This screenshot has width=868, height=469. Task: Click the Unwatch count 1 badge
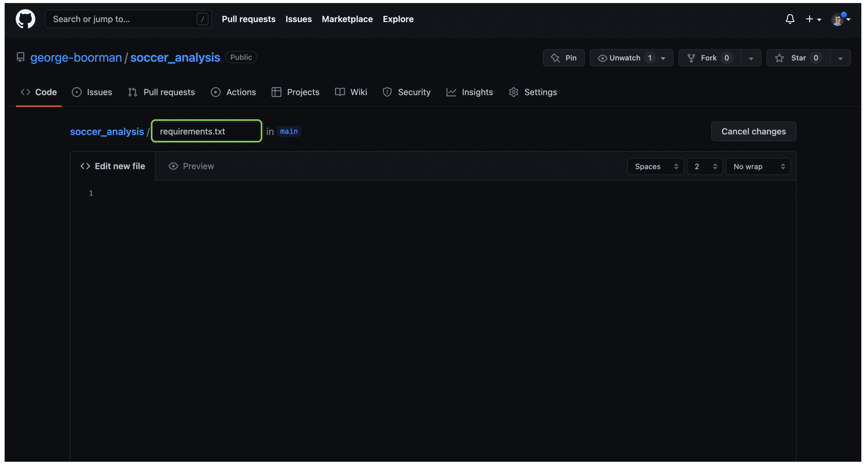point(649,58)
